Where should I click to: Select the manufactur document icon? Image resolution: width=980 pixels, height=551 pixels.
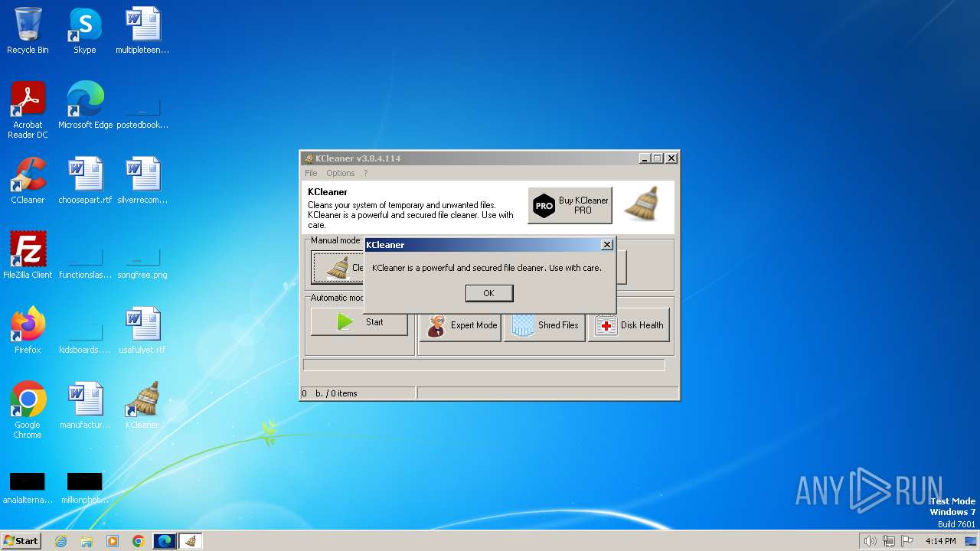click(x=85, y=406)
